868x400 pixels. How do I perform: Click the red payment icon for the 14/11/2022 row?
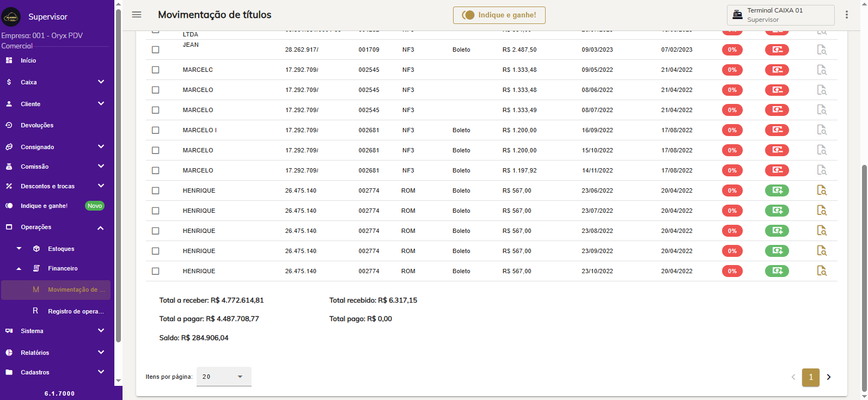[777, 170]
